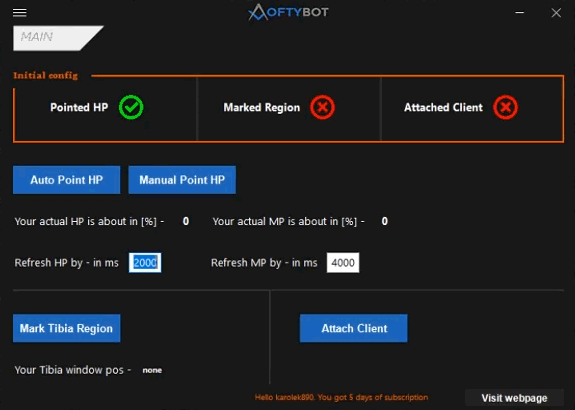
Task: Click the actual HP percent value
Action: (x=186, y=221)
